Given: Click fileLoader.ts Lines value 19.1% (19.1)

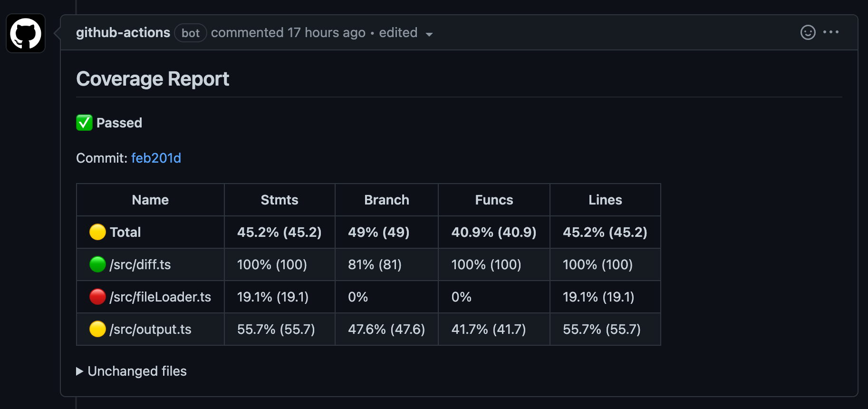Looking at the screenshot, I should (x=598, y=297).
